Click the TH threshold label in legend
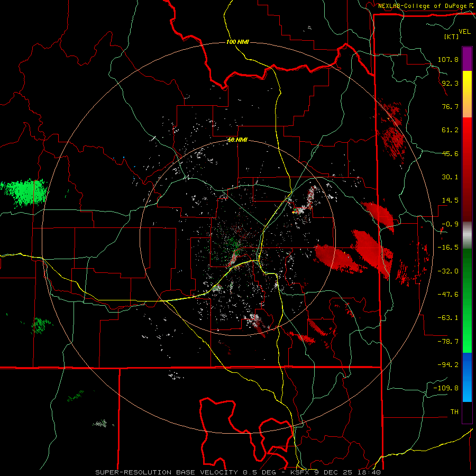Screen dimensions: 476x476 pos(454,412)
